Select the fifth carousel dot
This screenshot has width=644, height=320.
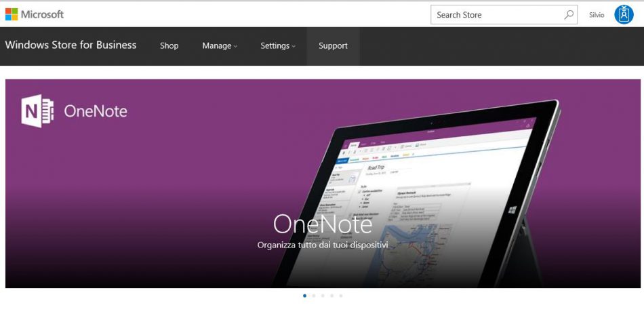click(341, 296)
